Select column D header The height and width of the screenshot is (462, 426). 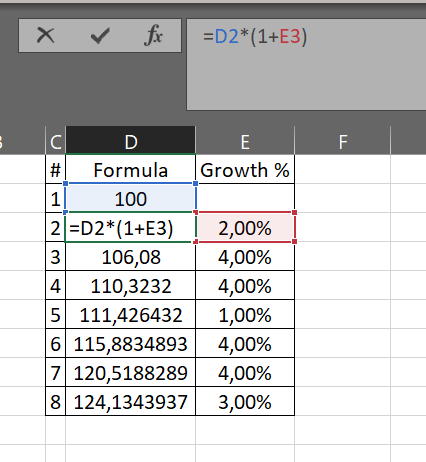tap(131, 140)
